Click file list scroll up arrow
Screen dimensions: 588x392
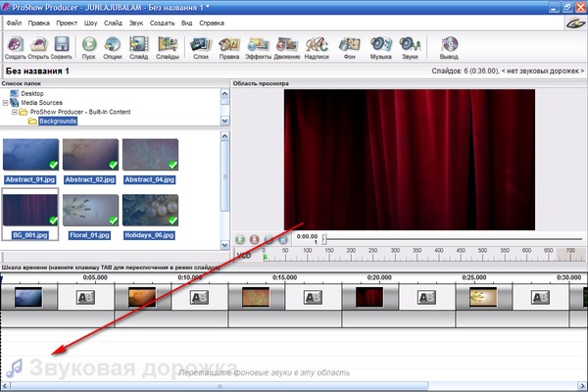224,136
